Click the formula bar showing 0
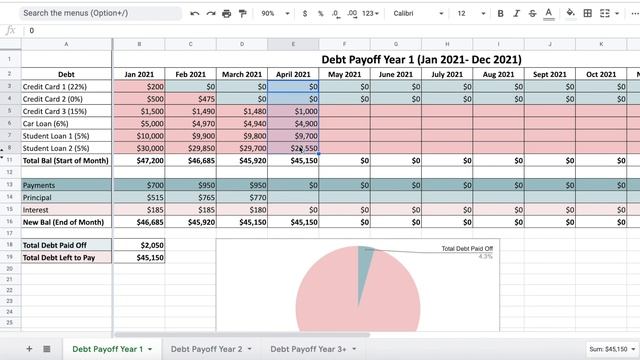Viewport: 640px width, 360px height. (x=331, y=31)
